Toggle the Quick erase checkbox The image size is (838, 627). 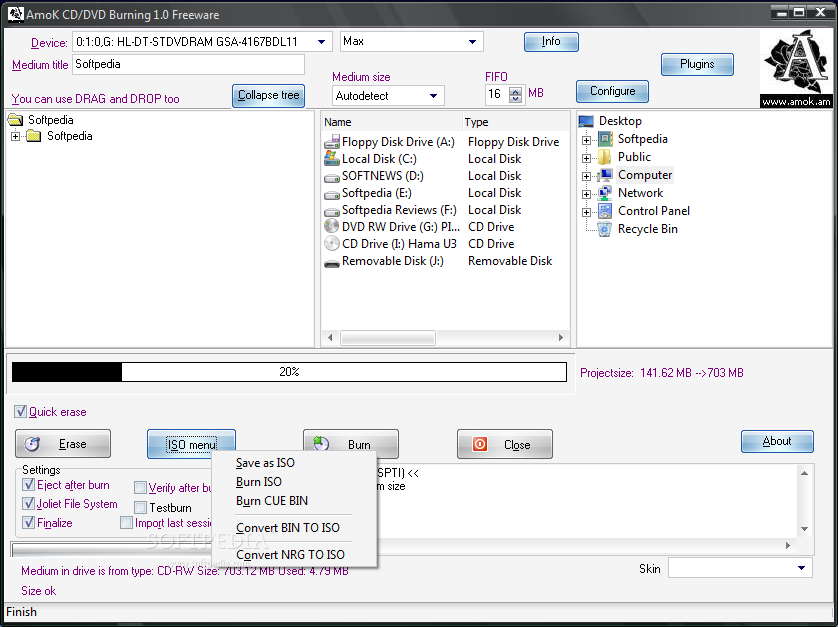(x=20, y=411)
